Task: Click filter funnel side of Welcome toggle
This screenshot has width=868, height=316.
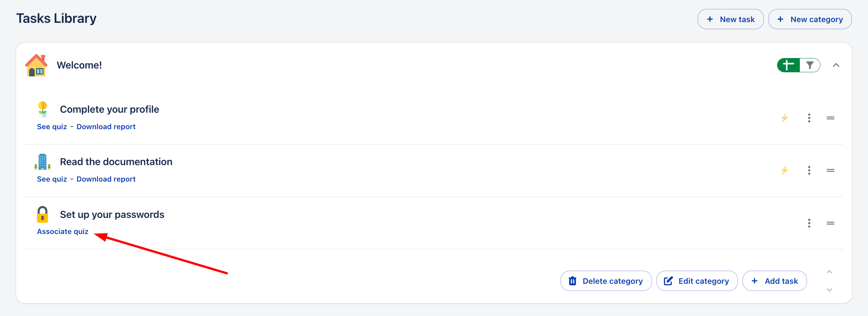Action: tap(810, 65)
